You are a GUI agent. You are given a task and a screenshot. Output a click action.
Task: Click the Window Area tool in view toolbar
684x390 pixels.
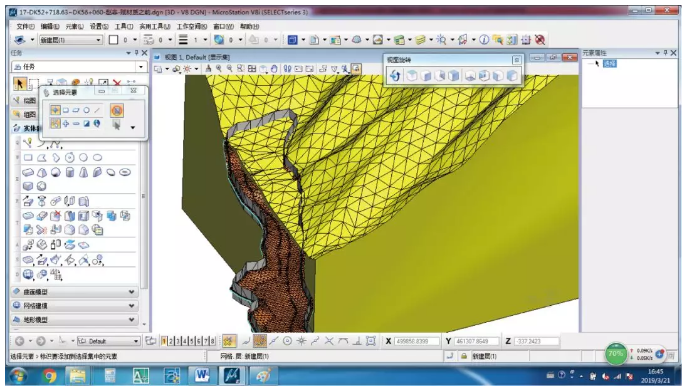240,68
